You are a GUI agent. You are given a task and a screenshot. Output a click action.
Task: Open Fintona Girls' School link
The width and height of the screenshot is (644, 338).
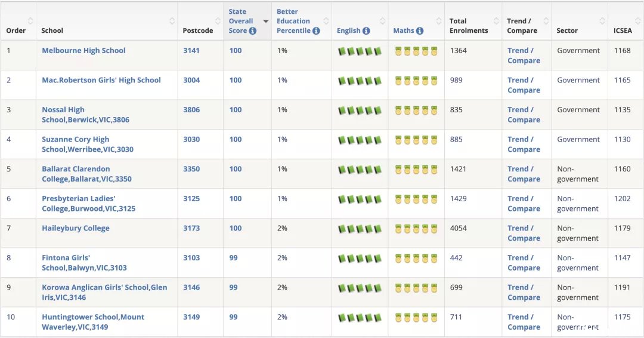[84, 263]
